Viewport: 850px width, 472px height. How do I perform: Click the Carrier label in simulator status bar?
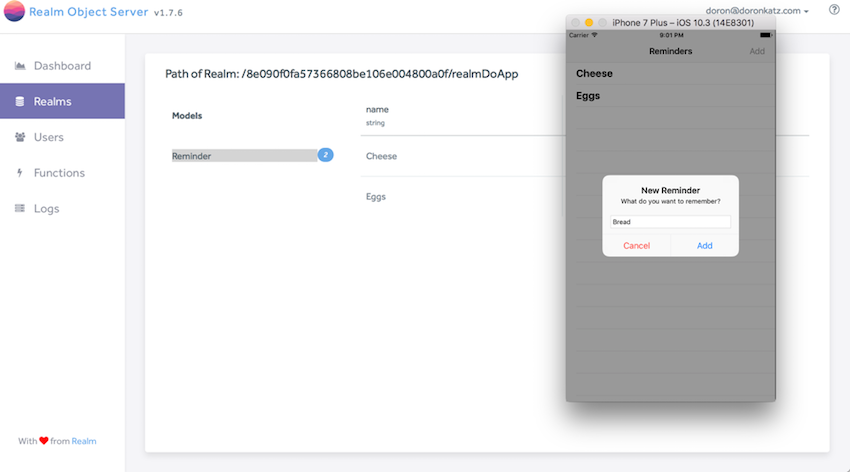point(578,35)
